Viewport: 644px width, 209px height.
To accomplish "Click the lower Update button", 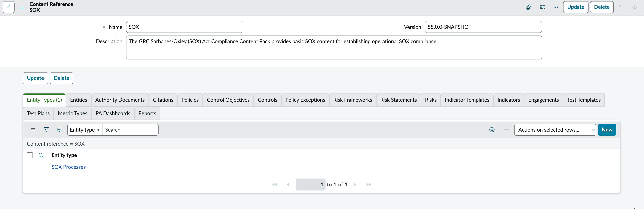I will click(x=35, y=78).
